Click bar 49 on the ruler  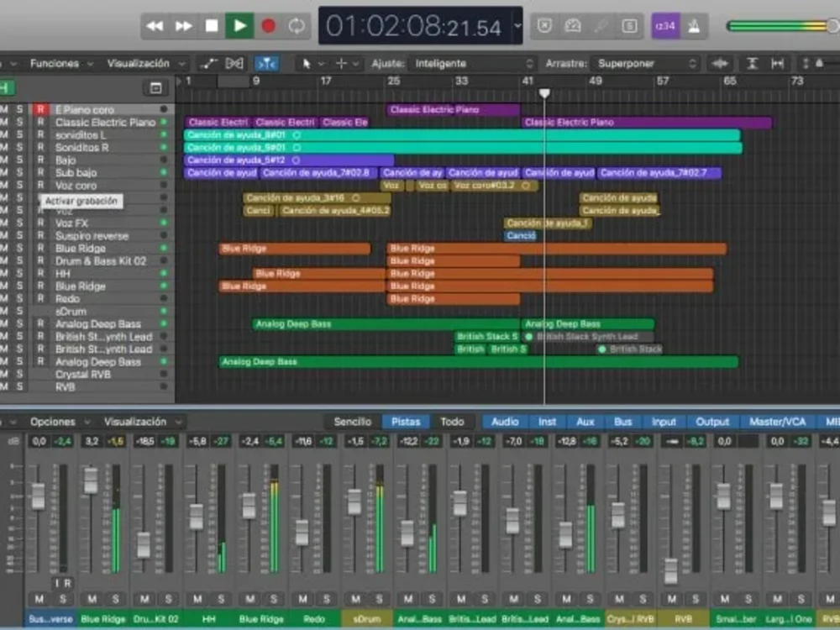(x=596, y=81)
